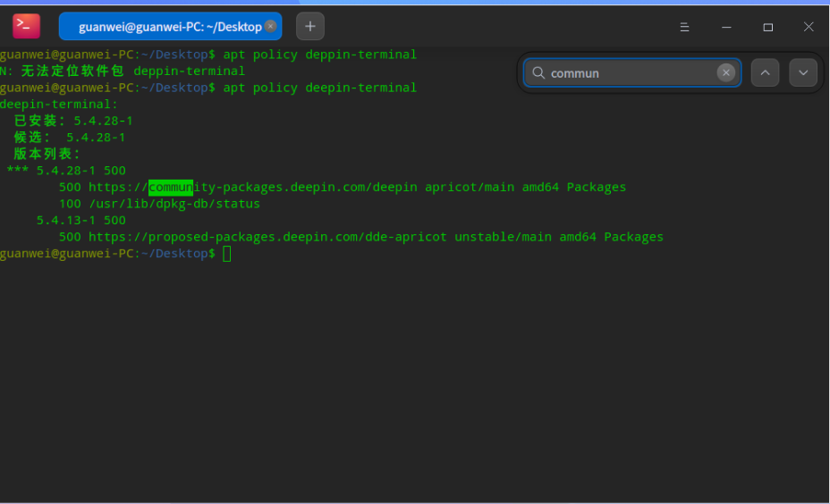Click the terminal cursor at last prompt

tap(226, 254)
